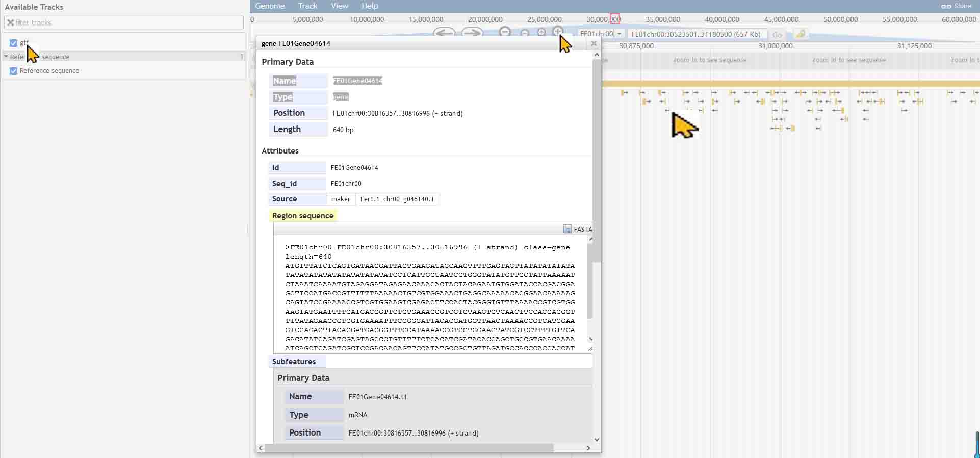Pan right with the forward arrow button
The image size is (980, 458).
point(472,32)
